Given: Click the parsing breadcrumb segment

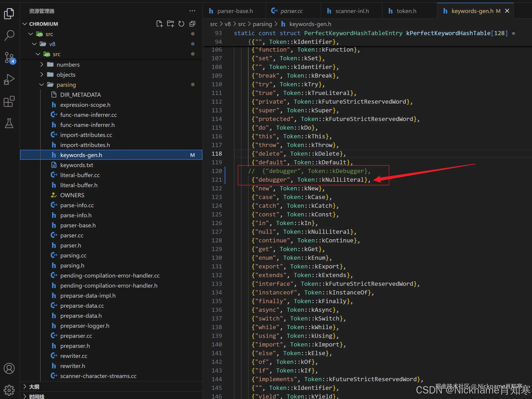Looking at the screenshot, I should click(262, 24).
